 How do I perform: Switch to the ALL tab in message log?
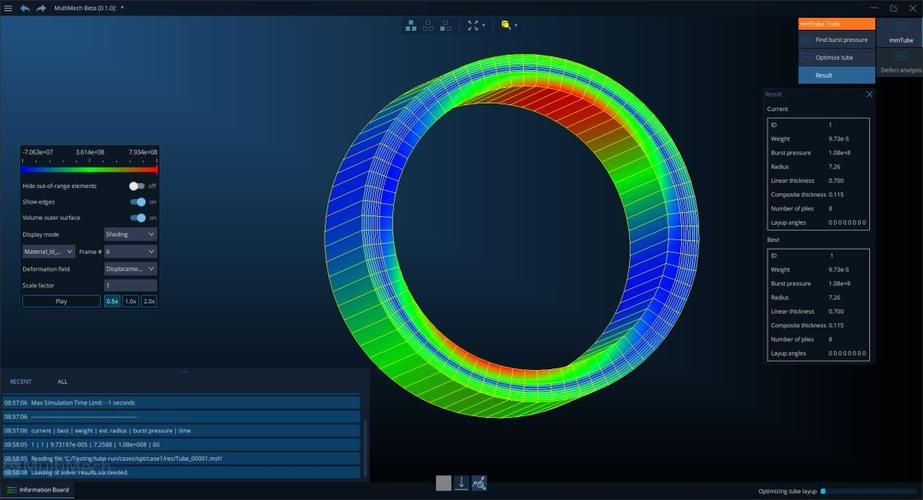click(62, 381)
